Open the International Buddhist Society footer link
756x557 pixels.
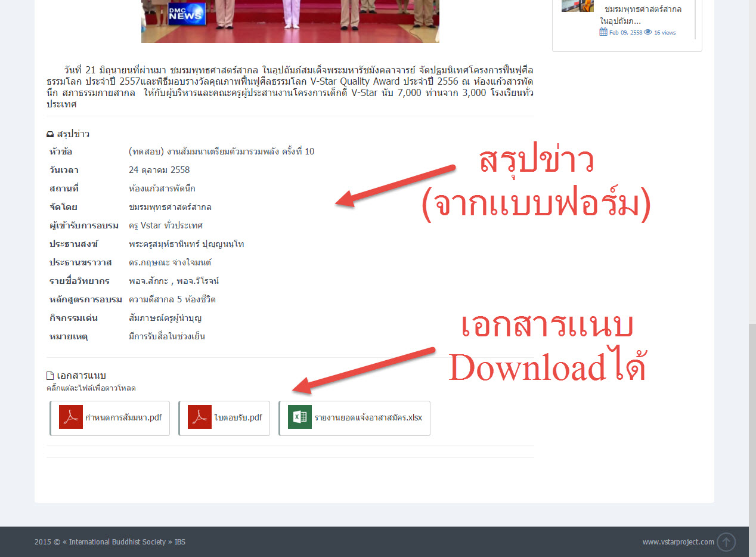[117, 542]
